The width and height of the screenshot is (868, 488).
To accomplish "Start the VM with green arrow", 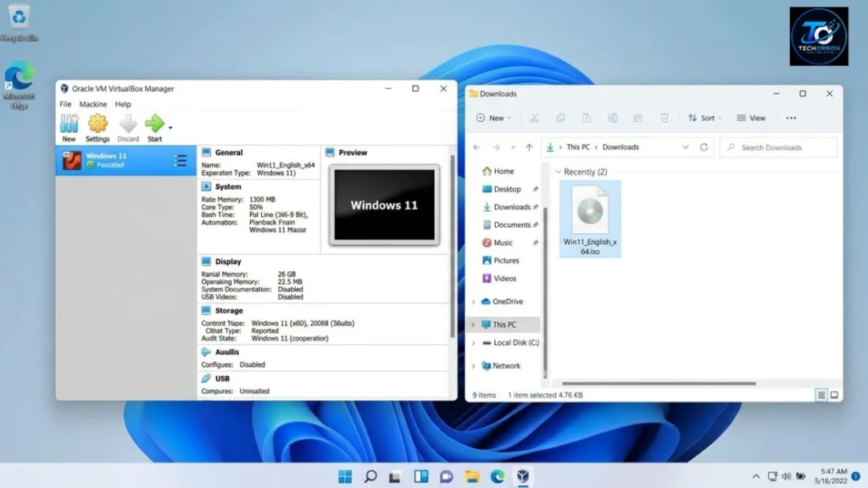I will 154,128.
